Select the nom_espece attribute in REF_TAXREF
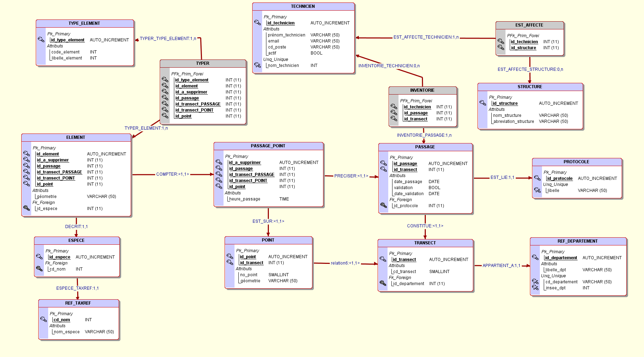644x357 pixels. 67,332
